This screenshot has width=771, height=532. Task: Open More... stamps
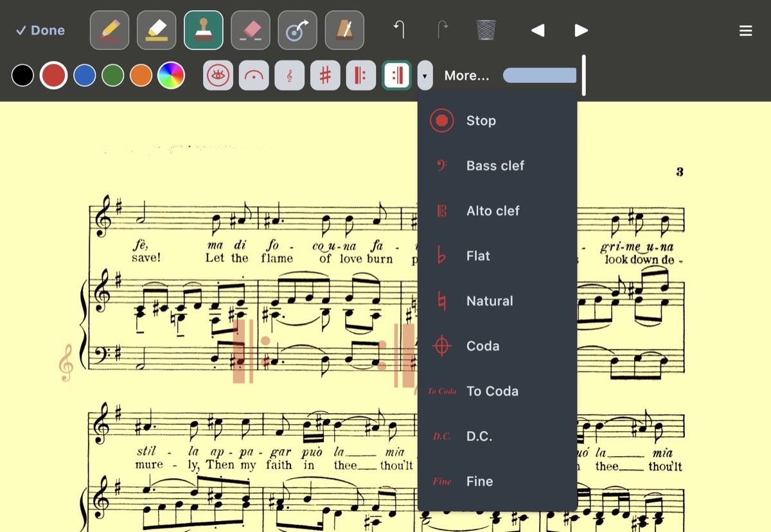point(466,76)
